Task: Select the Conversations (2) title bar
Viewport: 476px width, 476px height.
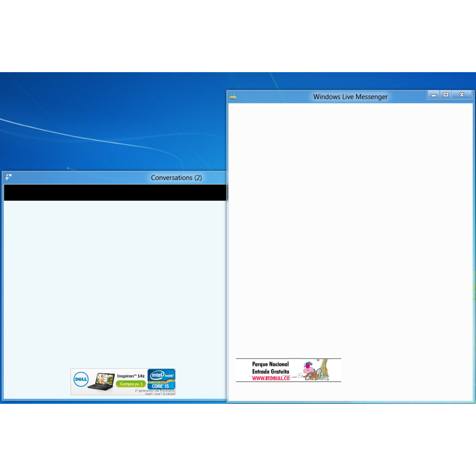Action: point(176,178)
